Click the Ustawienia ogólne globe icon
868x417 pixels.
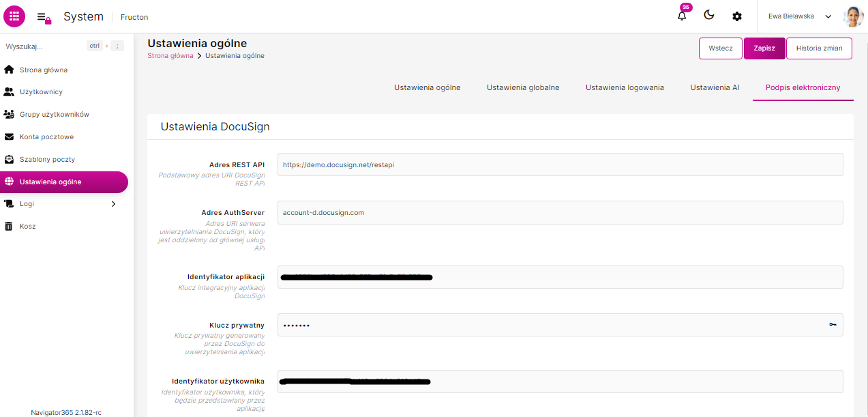pyautogui.click(x=9, y=182)
